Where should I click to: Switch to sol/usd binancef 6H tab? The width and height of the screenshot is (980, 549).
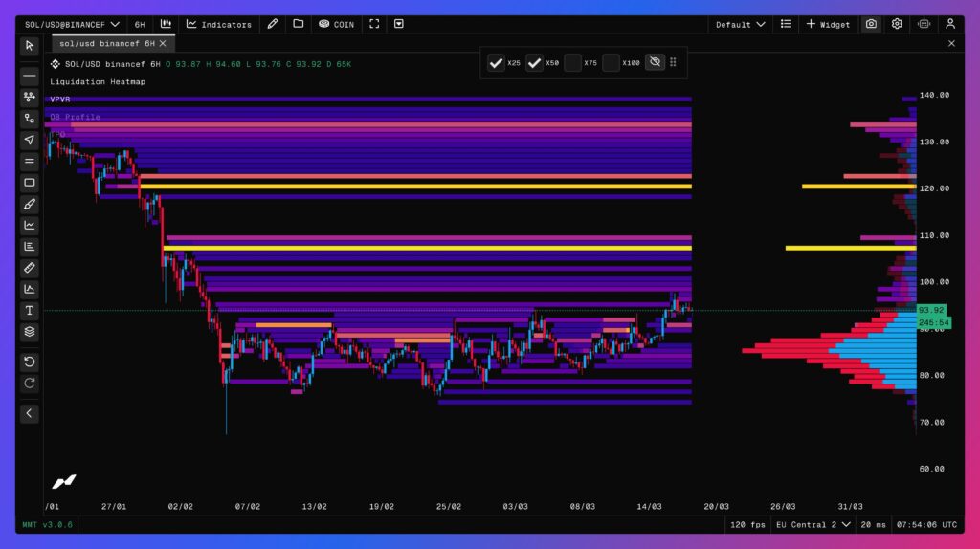[x=105, y=43]
